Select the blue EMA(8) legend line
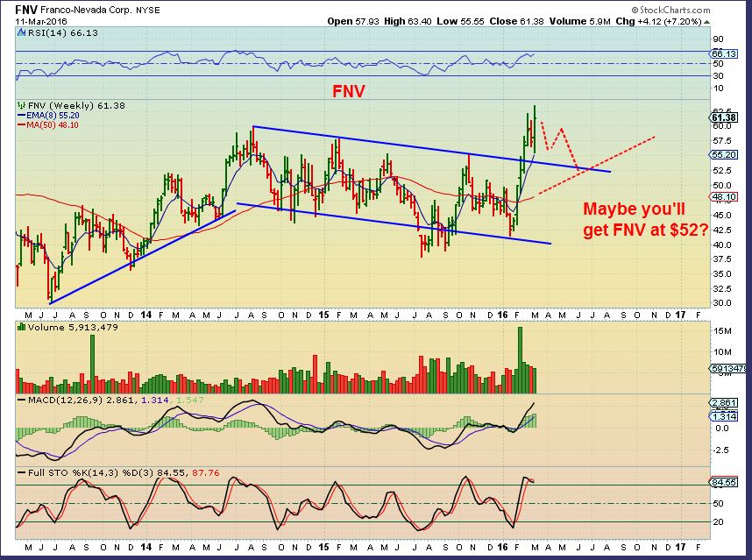 [21, 116]
